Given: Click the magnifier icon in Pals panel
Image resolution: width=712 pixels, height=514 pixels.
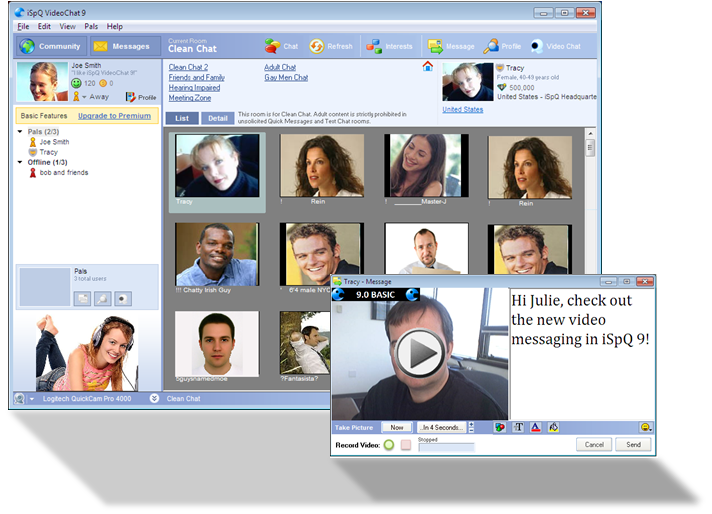Looking at the screenshot, I should pos(103,299).
